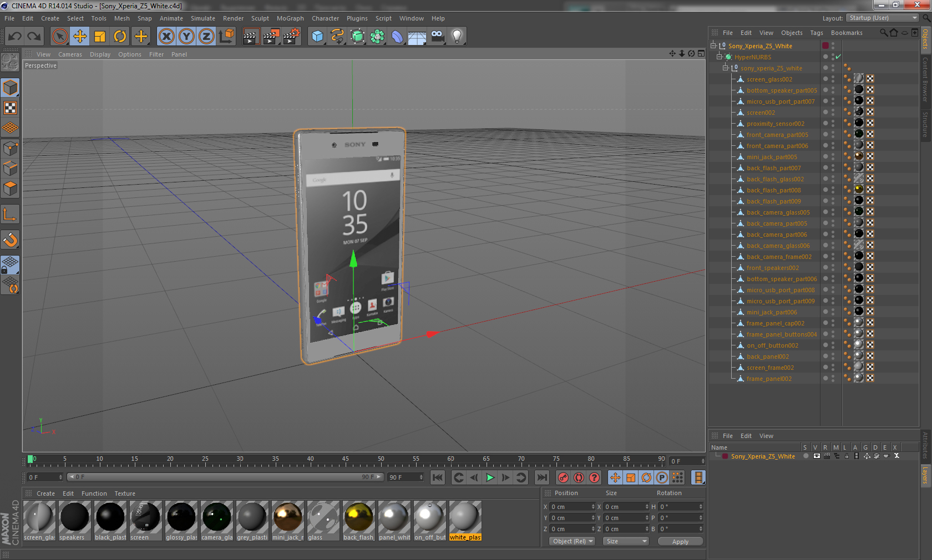This screenshot has height=560, width=932.
Task: Click the 90 F end frame field
Action: click(406, 477)
